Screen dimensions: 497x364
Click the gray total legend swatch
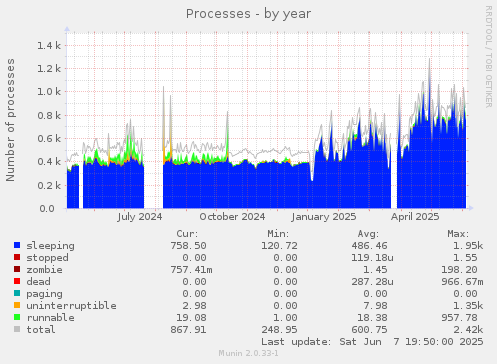17,329
